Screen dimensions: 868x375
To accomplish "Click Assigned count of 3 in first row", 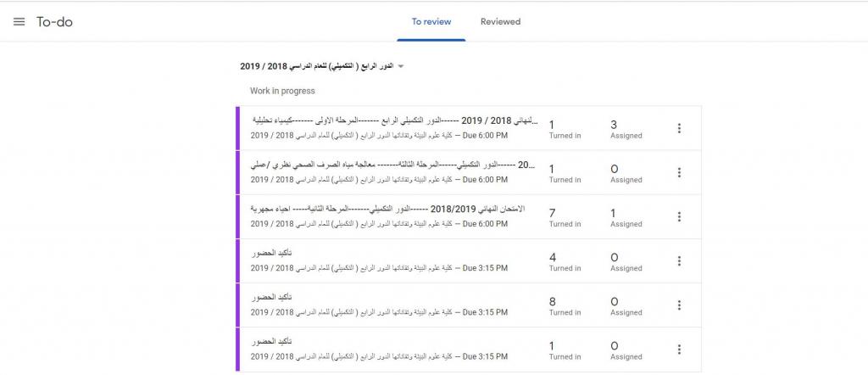I will (x=626, y=128).
